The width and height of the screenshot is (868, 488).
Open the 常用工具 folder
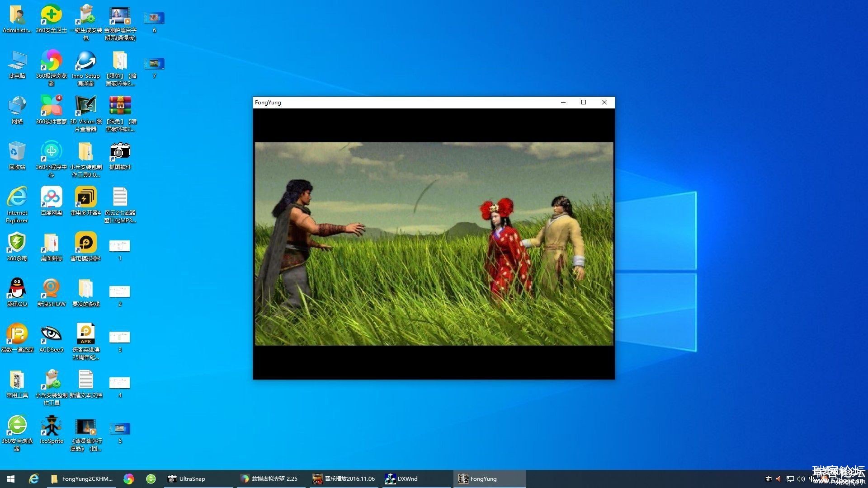(x=17, y=385)
